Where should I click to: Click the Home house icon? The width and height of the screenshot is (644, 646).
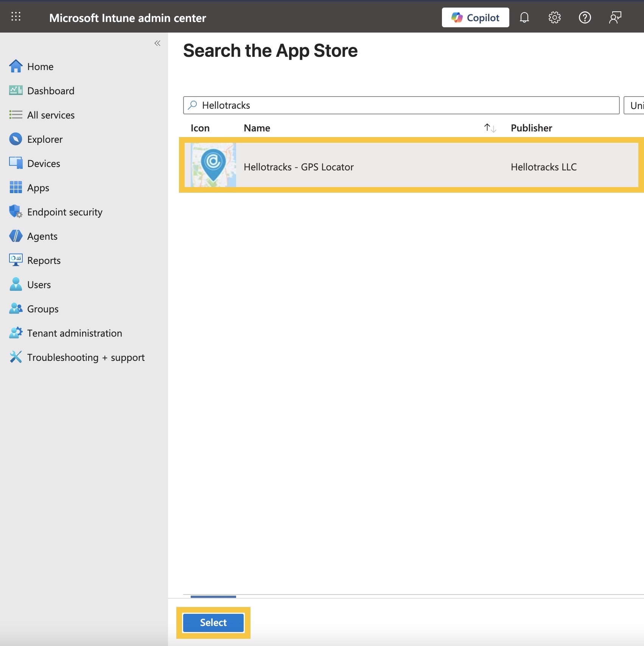pyautogui.click(x=16, y=66)
